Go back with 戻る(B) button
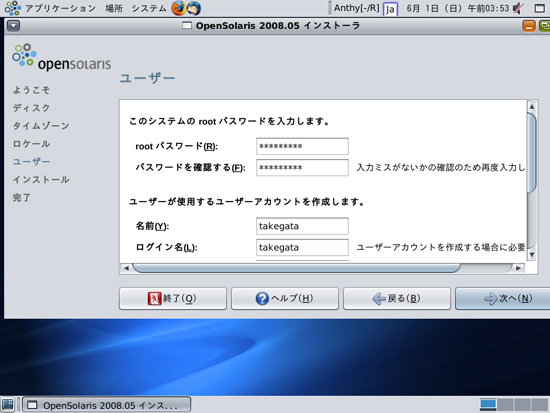Image resolution: width=550 pixels, height=413 pixels. click(397, 299)
